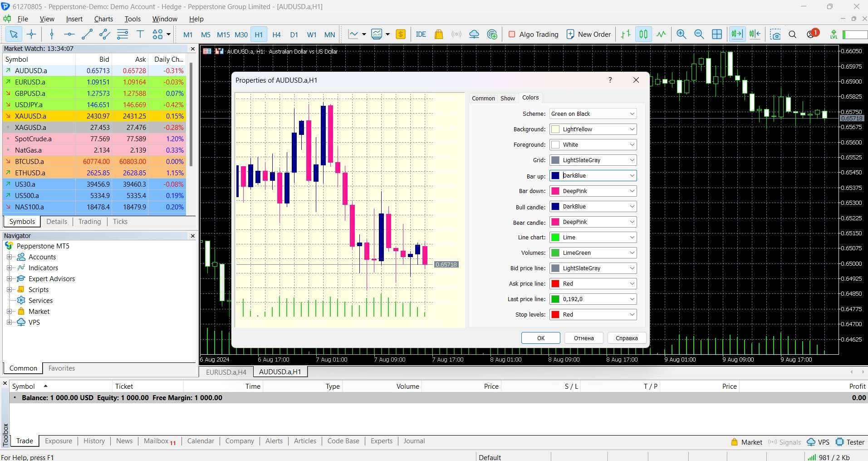This screenshot has width=868, height=461.
Task: Click the dialog help question mark
Action: click(x=610, y=80)
